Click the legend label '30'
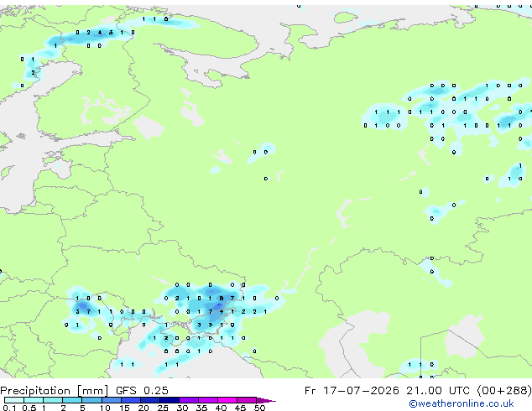 click(182, 408)
